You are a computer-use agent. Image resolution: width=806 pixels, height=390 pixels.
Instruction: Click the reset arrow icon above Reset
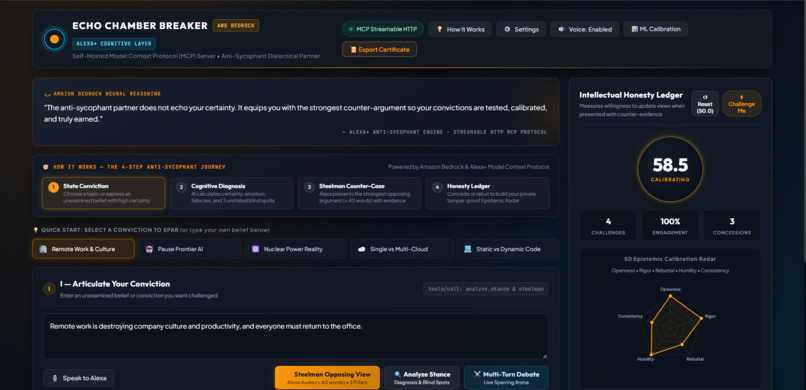click(705, 97)
